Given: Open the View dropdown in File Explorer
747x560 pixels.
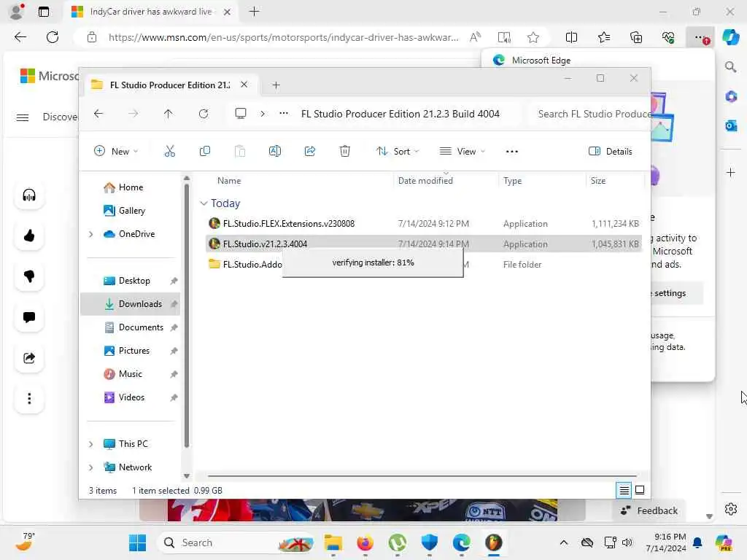Looking at the screenshot, I should tap(462, 152).
